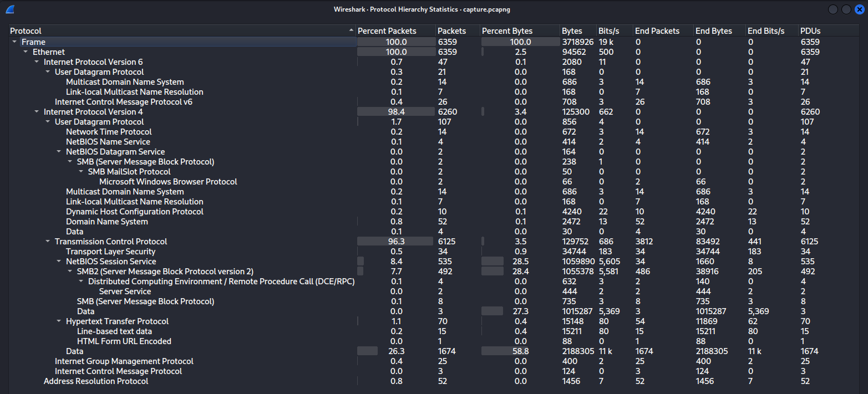
Task: Select the Line-based text data row
Action: click(x=434, y=331)
